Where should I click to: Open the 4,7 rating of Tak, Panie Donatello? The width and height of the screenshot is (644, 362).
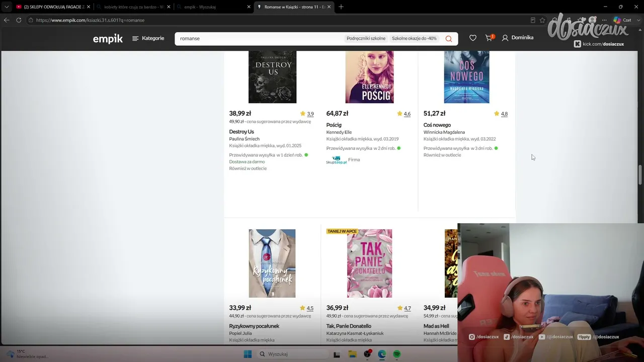404,308
